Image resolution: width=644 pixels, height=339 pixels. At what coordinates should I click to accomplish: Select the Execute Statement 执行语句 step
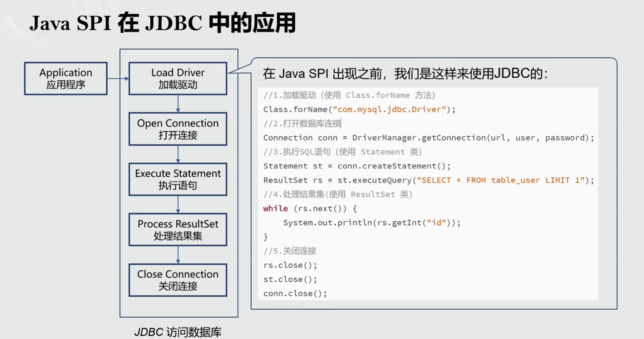pyautogui.click(x=177, y=179)
